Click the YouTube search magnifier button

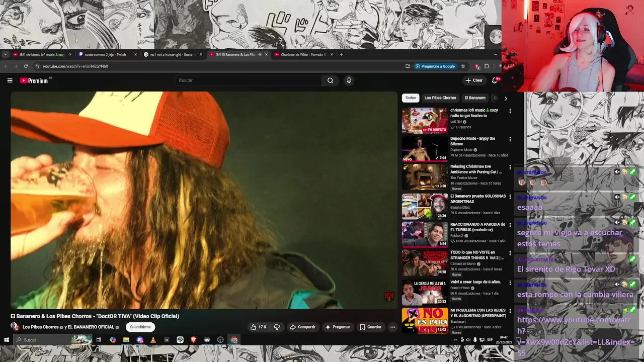point(330,80)
